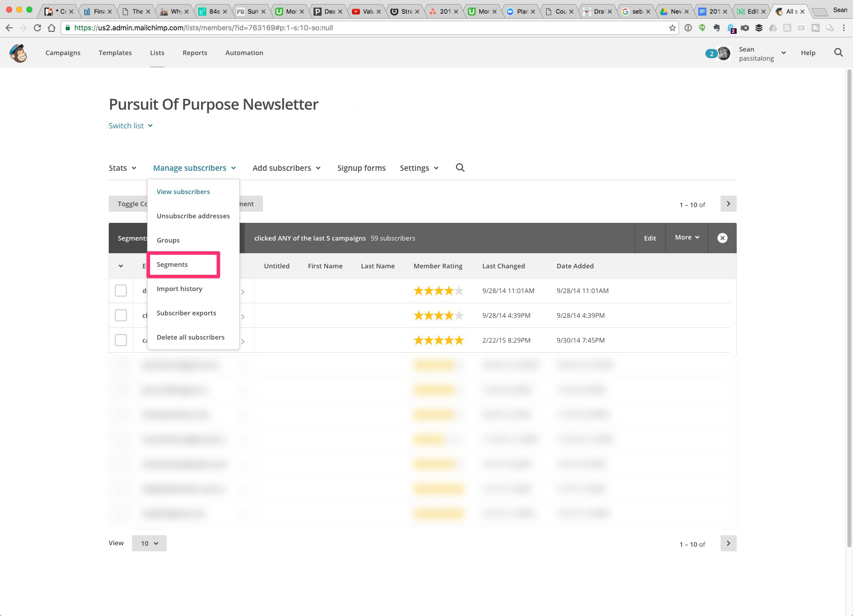Go back in browser history

pos(9,28)
